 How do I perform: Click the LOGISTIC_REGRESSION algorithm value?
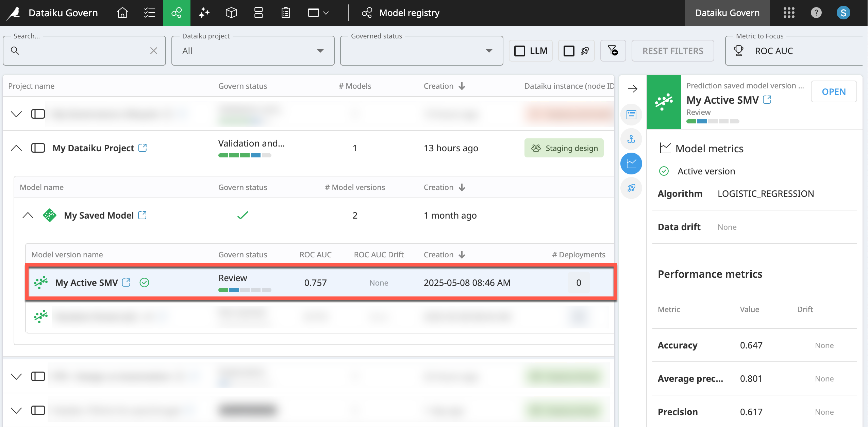coord(766,194)
